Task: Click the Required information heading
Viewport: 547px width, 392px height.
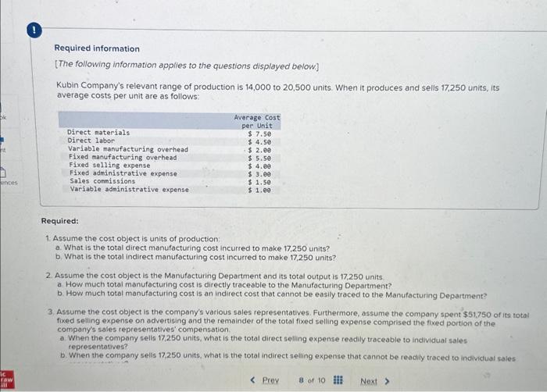Action: pos(97,48)
